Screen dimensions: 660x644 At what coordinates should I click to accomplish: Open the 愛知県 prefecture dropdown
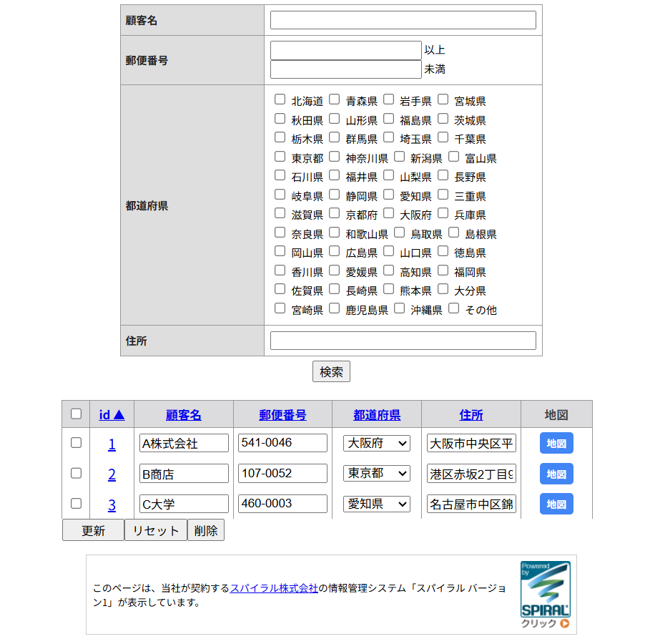pos(377,504)
